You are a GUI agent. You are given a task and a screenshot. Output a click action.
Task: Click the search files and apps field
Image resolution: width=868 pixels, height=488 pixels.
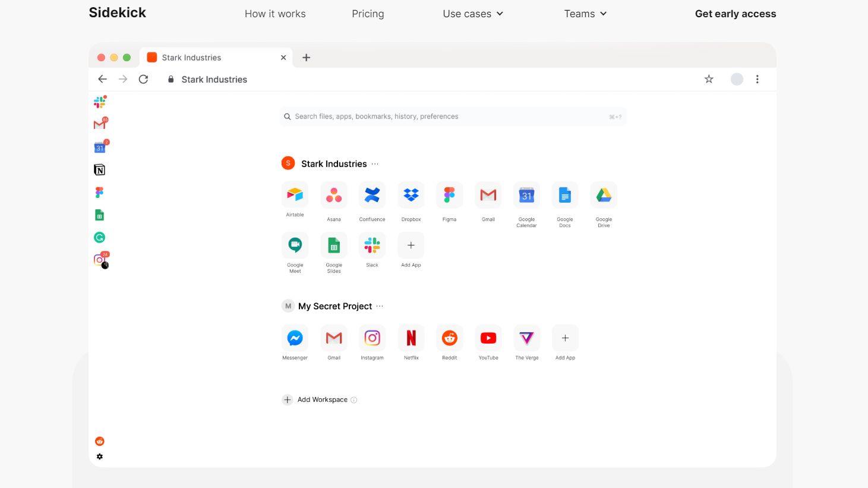(x=453, y=117)
